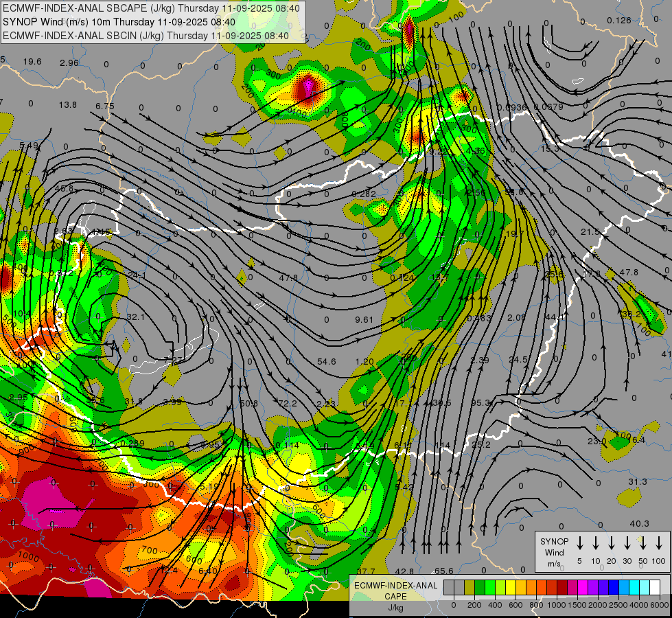Click the 24.5 value on the map
The width and height of the screenshot is (672, 618).
pos(518,359)
